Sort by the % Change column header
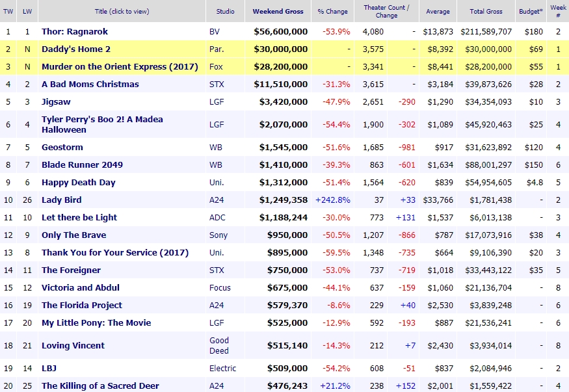Image resolution: width=569 pixels, height=392 pixels. pos(333,11)
